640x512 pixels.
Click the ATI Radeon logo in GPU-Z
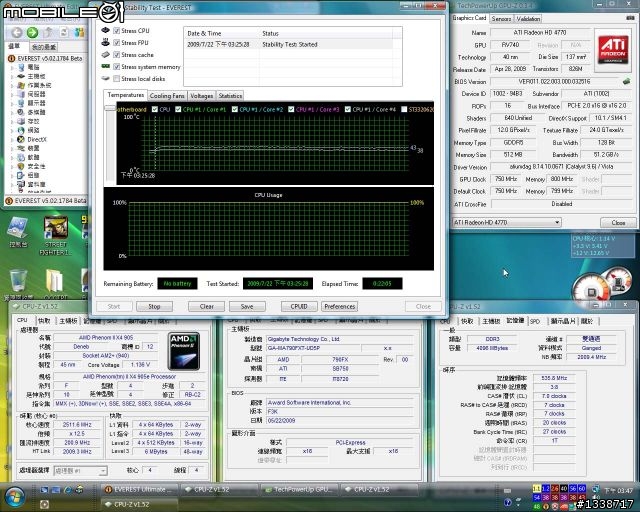[613, 48]
